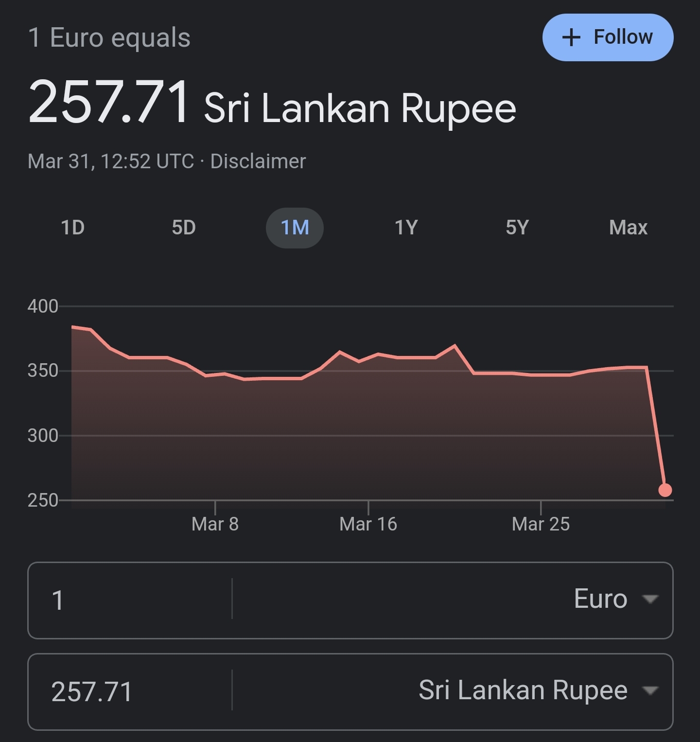Show the 1Y chart range

(x=406, y=228)
